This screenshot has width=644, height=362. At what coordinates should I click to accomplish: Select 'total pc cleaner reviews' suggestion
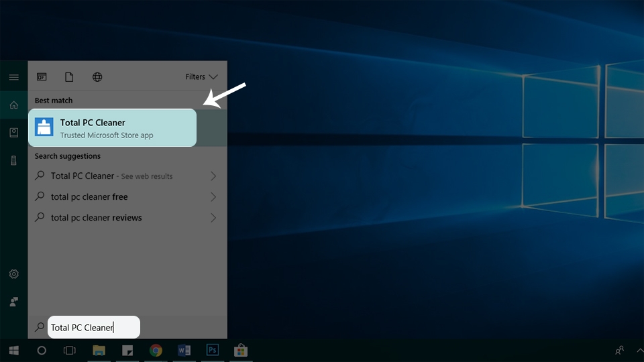click(127, 217)
